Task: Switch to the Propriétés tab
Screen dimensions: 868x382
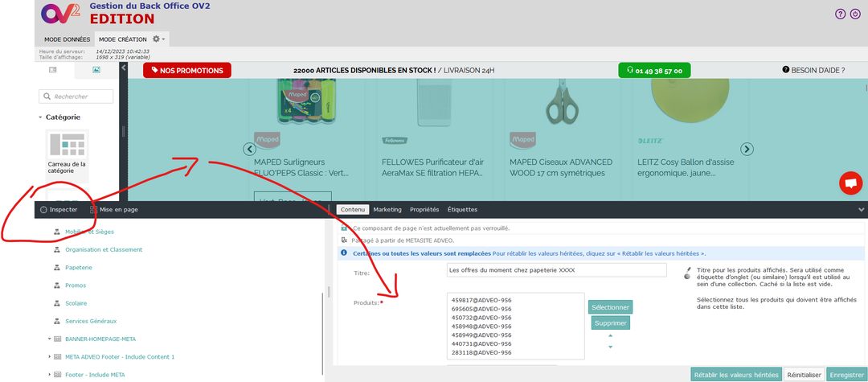Action: tap(424, 210)
